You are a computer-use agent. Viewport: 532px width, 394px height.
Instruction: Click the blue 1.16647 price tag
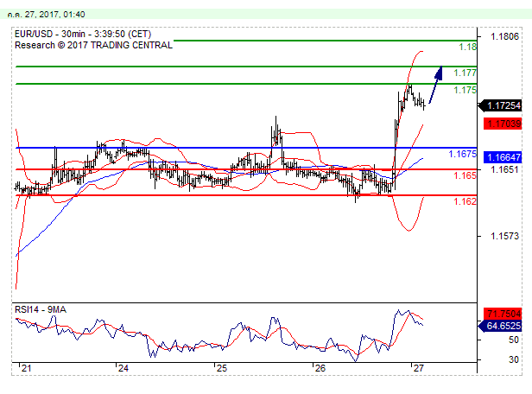click(x=503, y=157)
